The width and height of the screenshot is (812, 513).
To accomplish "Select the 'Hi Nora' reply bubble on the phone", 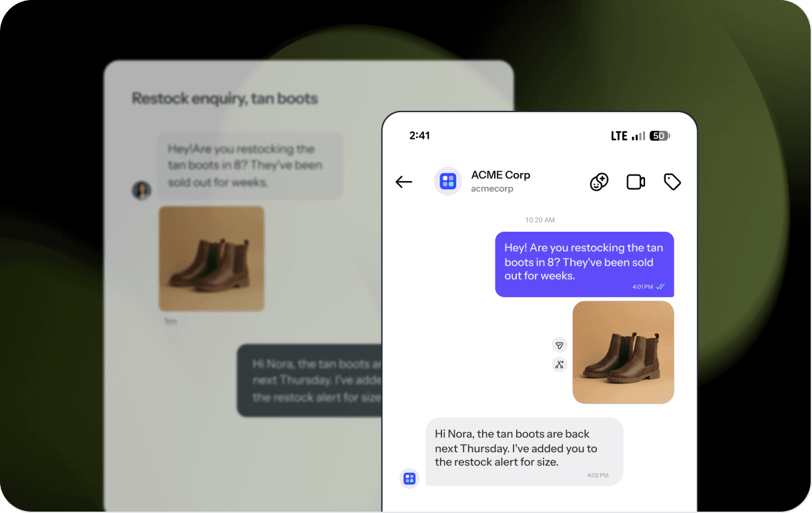I will coord(524,452).
